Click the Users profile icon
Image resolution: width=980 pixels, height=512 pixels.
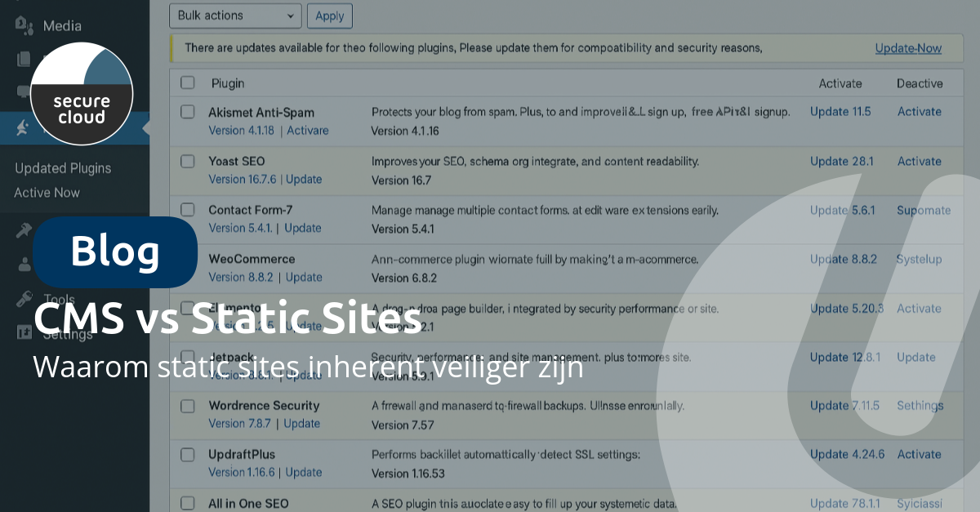pyautogui.click(x=23, y=263)
